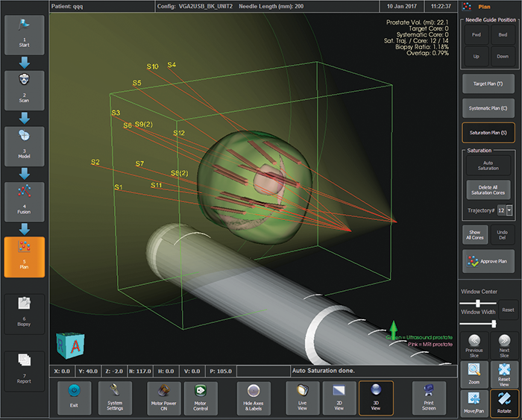Click Delete All Saturation Cores
The width and height of the screenshot is (522, 420).
click(488, 189)
